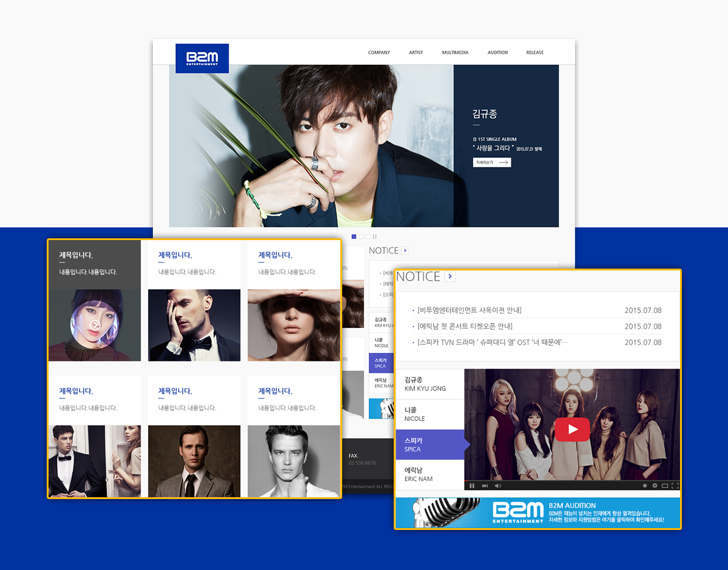
Task: Skip to next video in player
Action: pyautogui.click(x=485, y=486)
